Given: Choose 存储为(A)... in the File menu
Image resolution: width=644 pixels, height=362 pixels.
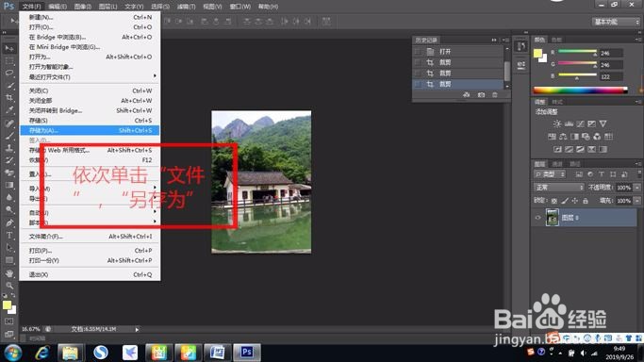Looking at the screenshot, I should click(x=90, y=130).
